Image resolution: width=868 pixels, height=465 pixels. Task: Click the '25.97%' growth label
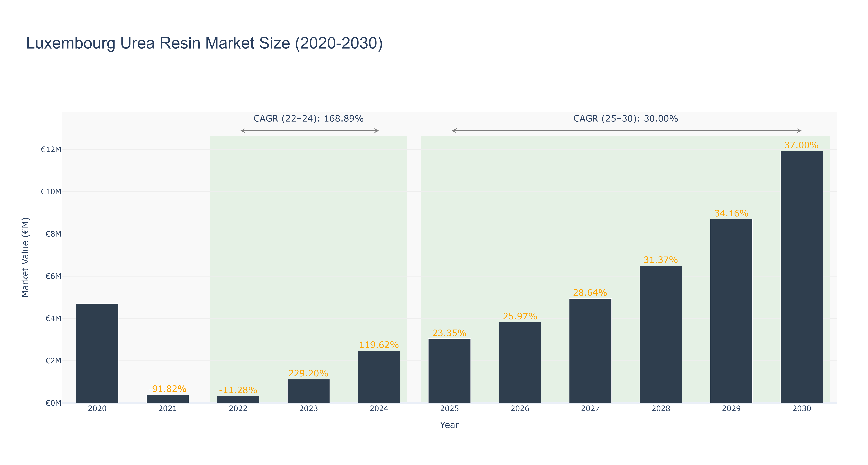tap(520, 316)
